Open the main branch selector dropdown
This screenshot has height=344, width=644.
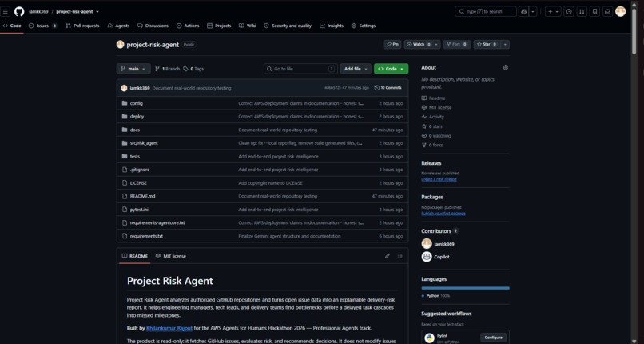click(133, 69)
